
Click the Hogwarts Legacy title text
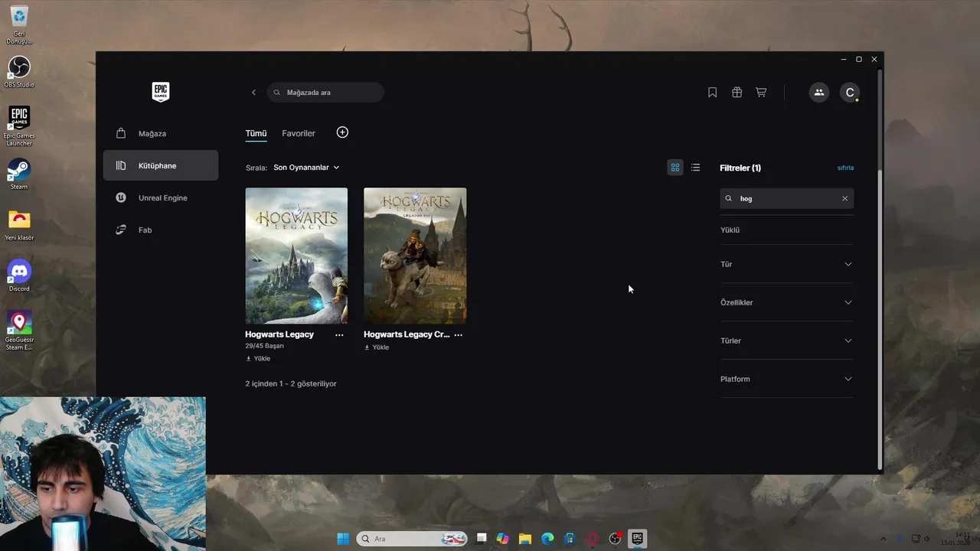[279, 334]
